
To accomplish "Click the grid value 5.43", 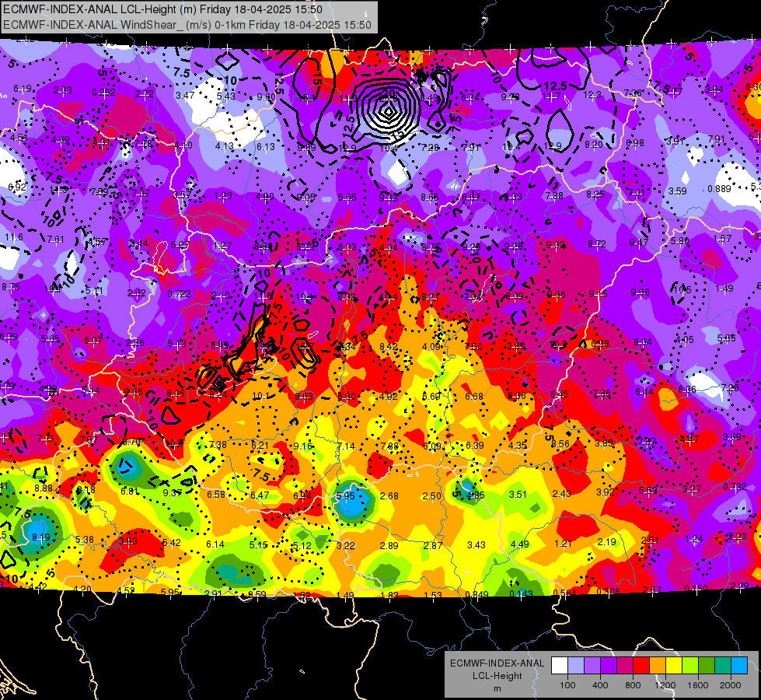I will 225,96.
